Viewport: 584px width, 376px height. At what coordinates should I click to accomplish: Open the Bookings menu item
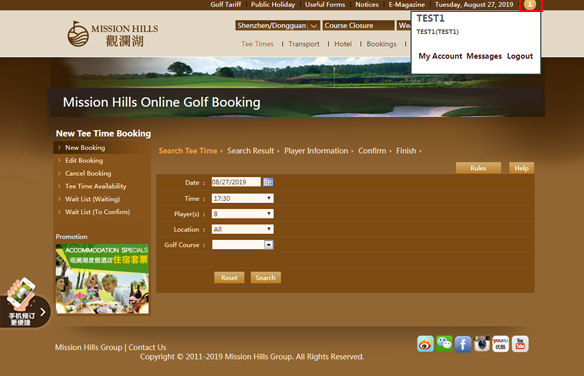tap(381, 44)
